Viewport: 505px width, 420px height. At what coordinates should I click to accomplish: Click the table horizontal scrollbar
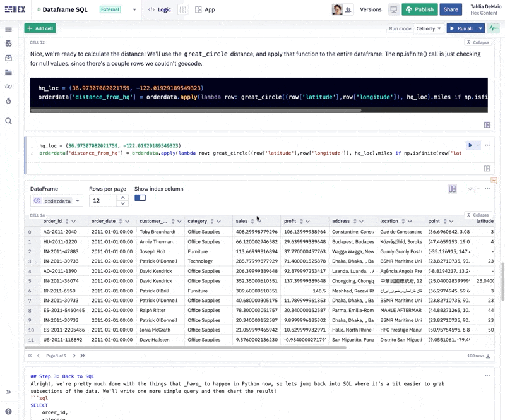186,348
